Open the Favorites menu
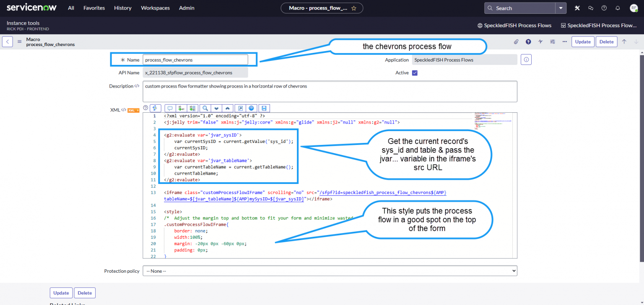Viewport: 644px width, 305px height. [x=94, y=8]
